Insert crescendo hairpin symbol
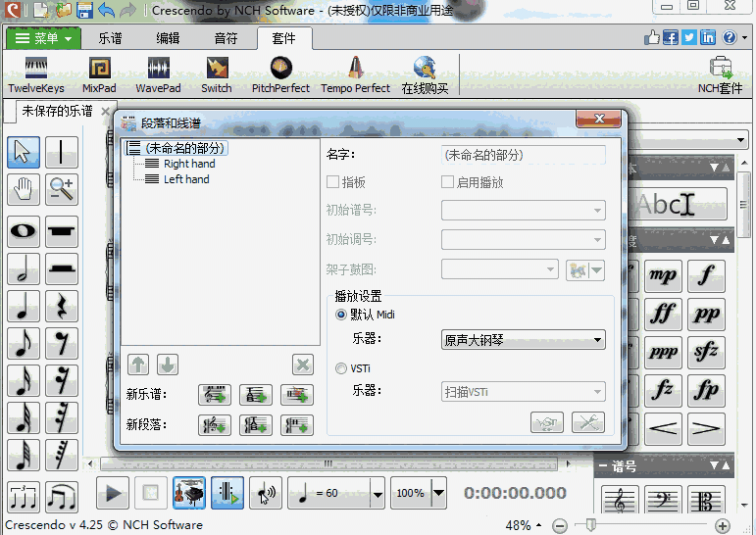Viewport: 756px width, 535px height. (663, 428)
